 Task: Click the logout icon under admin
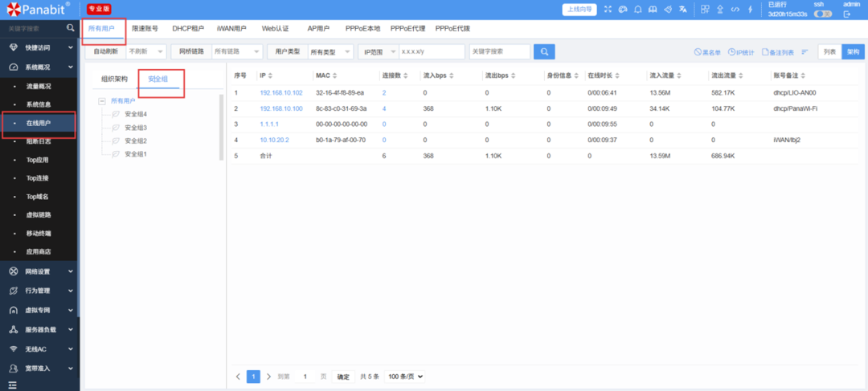[846, 14]
